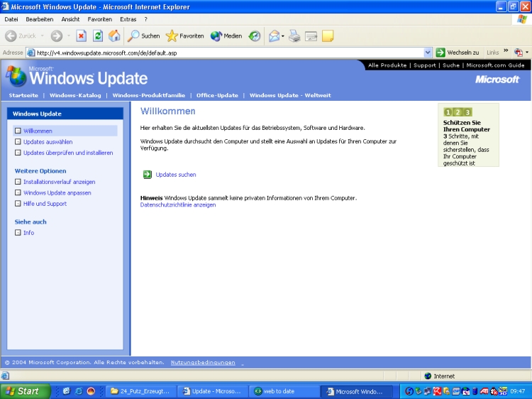Click the green arrow icon beside Updates suchen
Viewport: 532px width, 399px height.
(148, 175)
